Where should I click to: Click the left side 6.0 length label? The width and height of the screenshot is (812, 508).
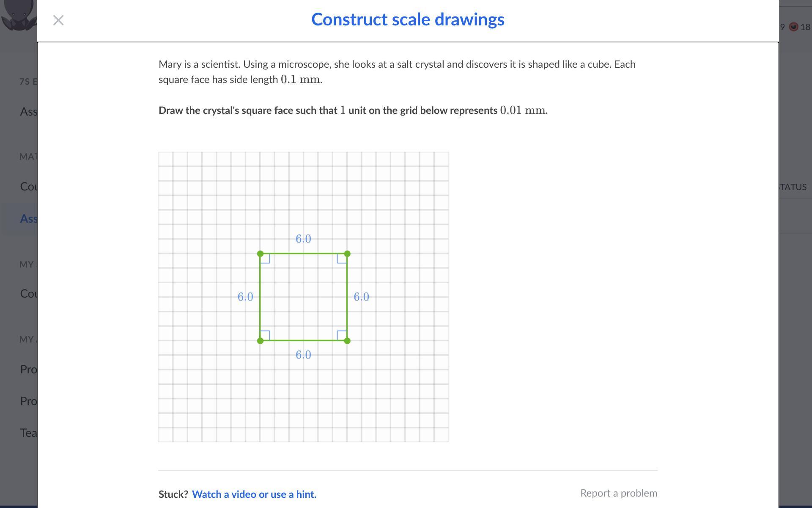tap(245, 297)
